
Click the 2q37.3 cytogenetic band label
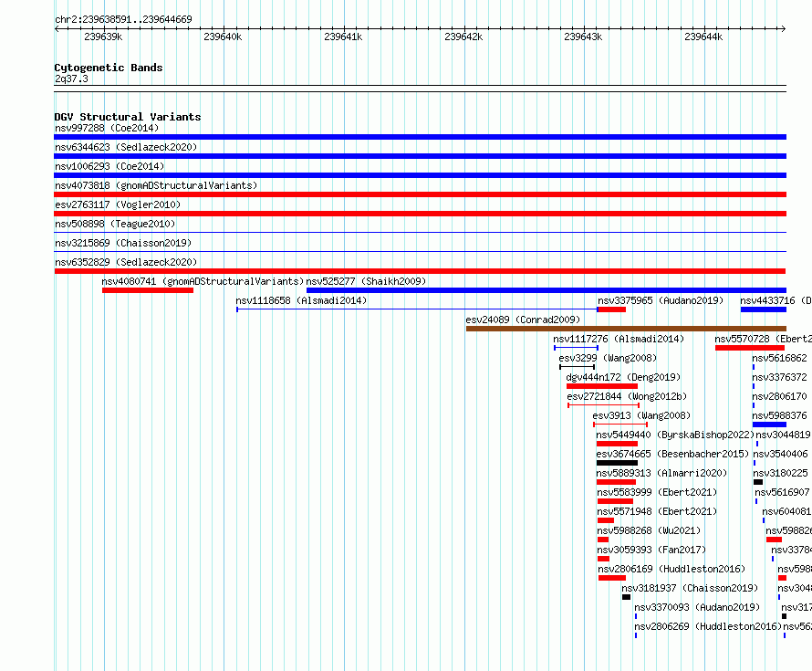[x=71, y=79]
